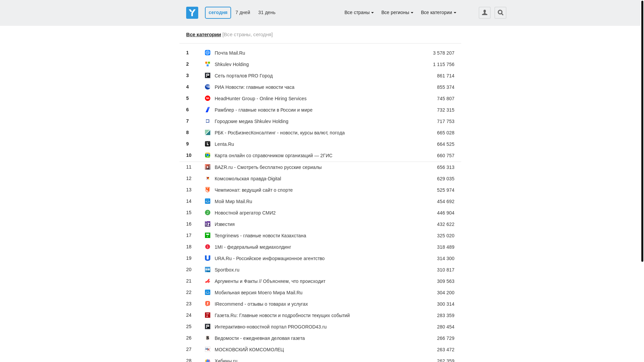Click the HeadHunter Group favicon
Image resolution: width=644 pixels, height=362 pixels.
208,98
